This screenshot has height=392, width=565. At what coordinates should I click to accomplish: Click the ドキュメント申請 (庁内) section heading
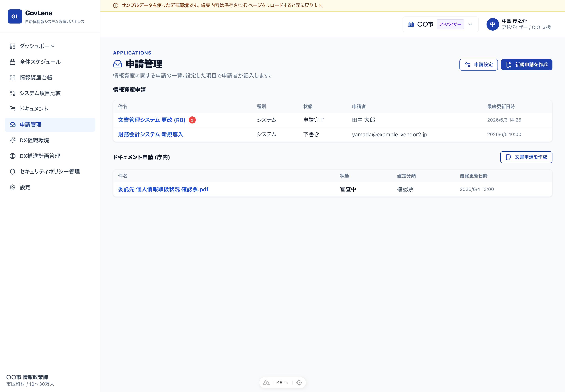[141, 157]
